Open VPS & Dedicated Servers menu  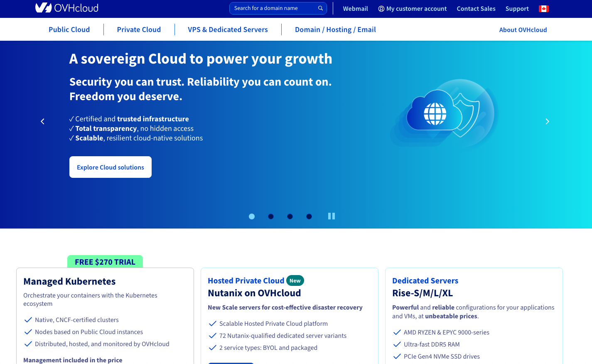[x=228, y=30]
